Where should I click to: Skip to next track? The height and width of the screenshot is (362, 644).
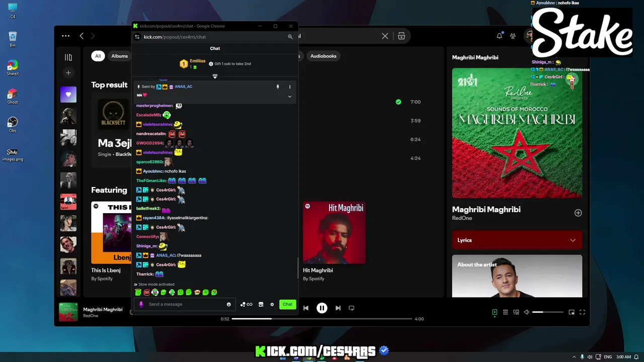pyautogui.click(x=338, y=308)
